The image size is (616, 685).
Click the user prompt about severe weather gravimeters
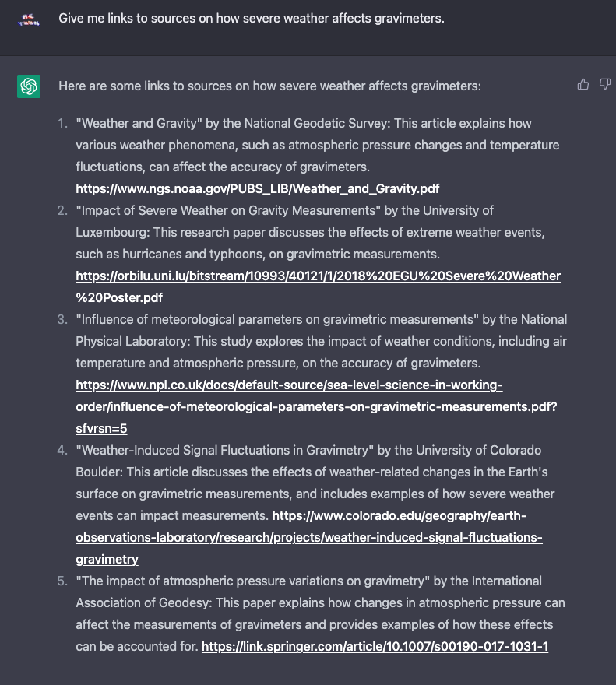point(252,18)
